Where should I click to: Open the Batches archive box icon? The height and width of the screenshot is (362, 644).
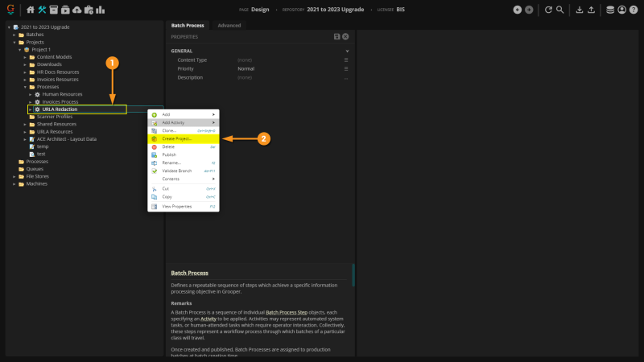[53, 10]
